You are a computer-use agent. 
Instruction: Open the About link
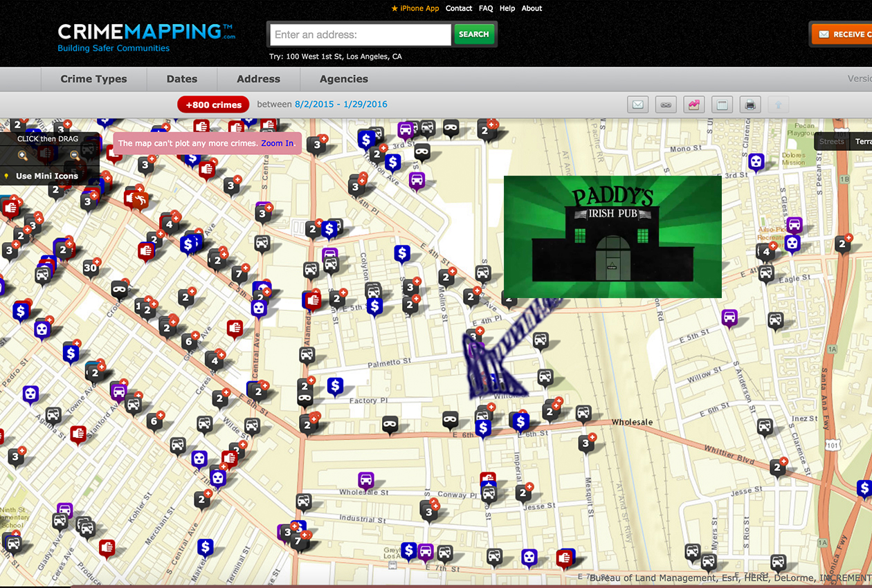tap(532, 8)
